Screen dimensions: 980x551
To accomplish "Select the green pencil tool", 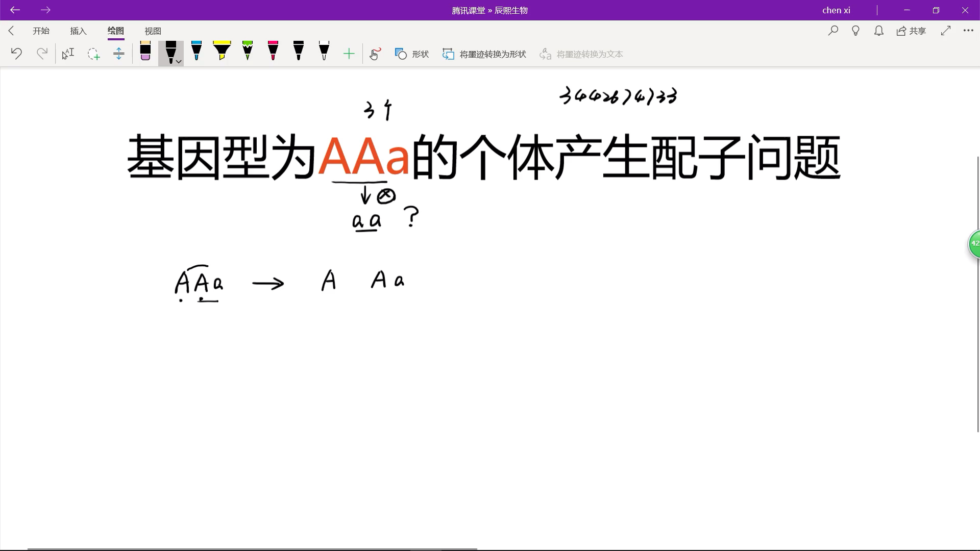I will [248, 51].
